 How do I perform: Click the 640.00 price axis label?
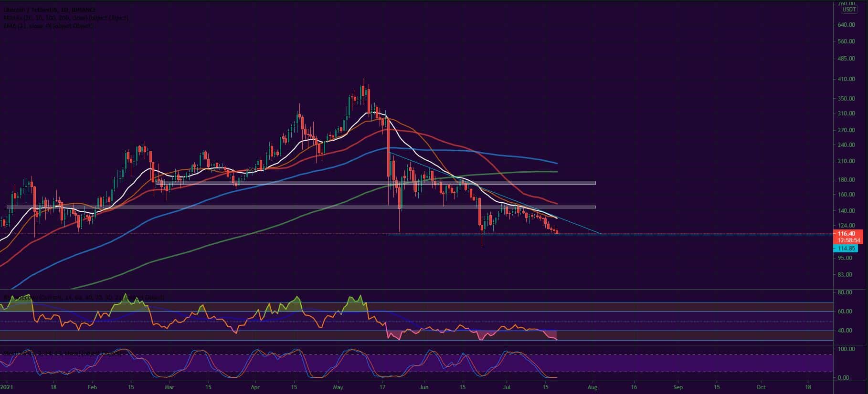tap(846, 25)
